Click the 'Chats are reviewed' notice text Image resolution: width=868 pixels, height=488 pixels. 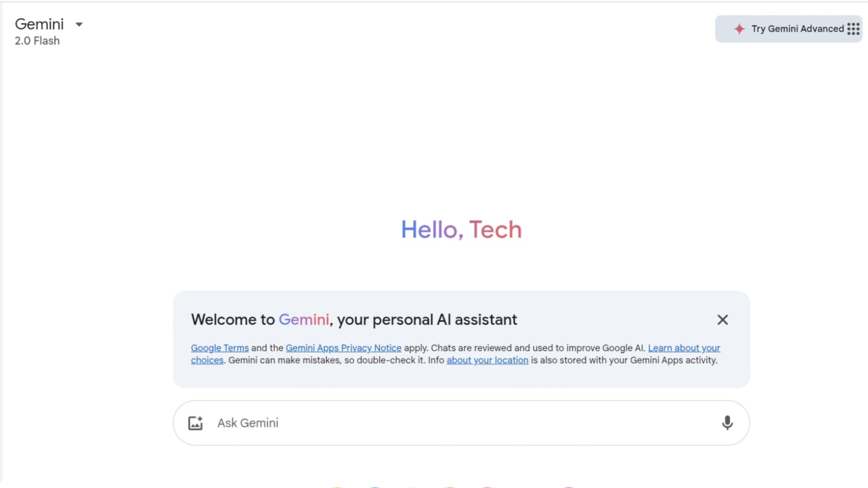538,348
